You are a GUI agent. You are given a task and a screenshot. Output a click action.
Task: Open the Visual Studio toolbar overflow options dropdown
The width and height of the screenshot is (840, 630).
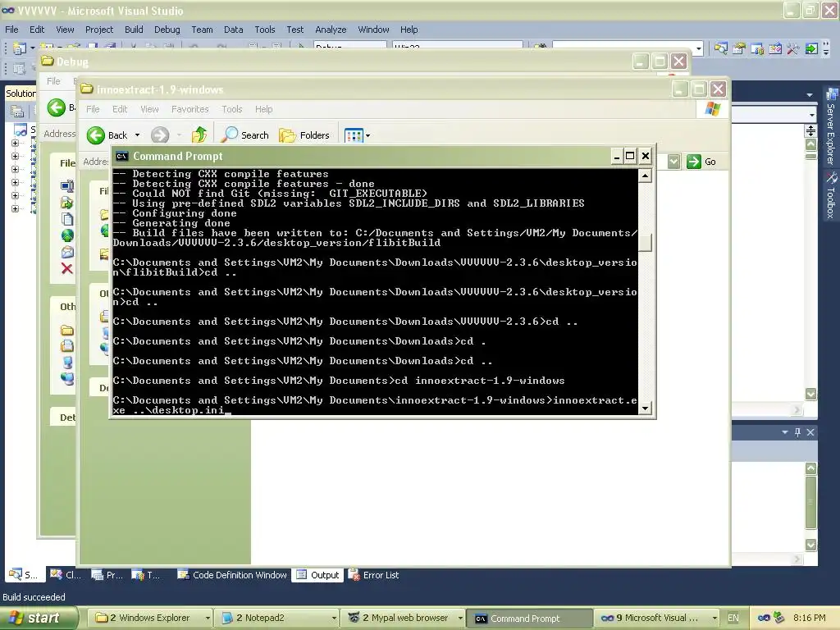click(x=827, y=50)
